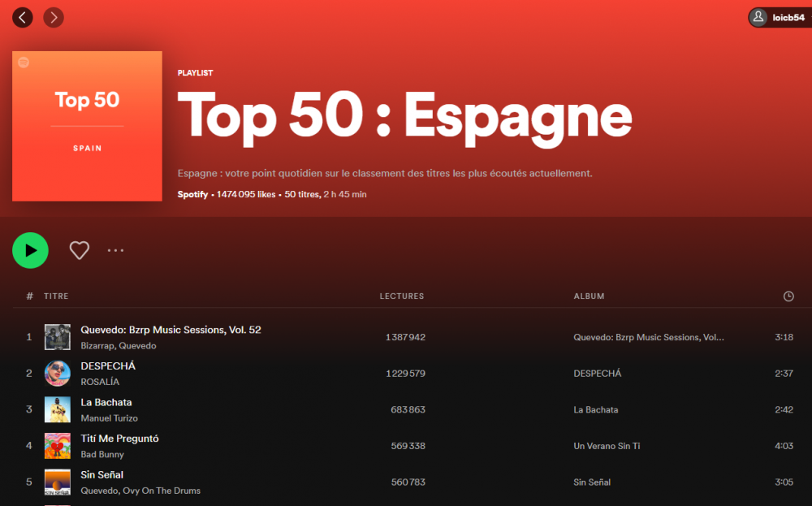Go forward with the right arrow button

(54, 18)
